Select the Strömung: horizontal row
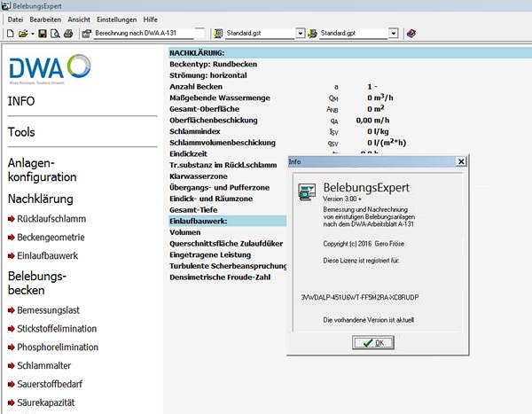The image size is (532, 414). pyautogui.click(x=208, y=75)
